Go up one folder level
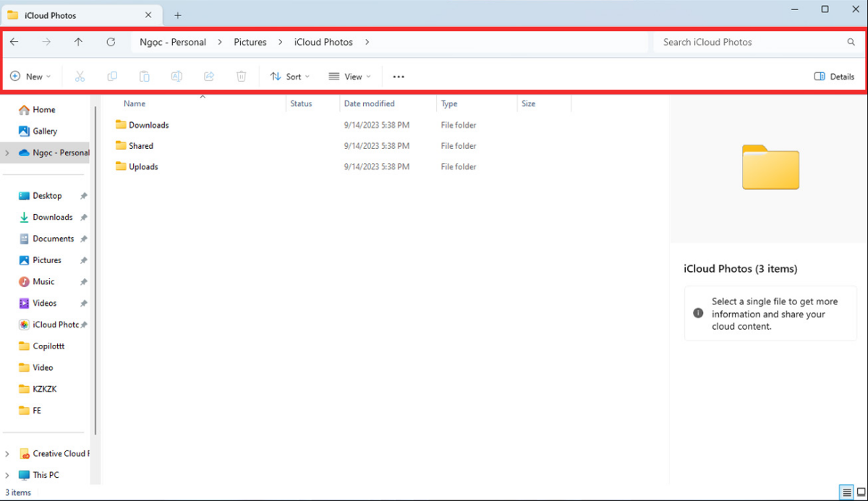The image size is (868, 501). (78, 42)
